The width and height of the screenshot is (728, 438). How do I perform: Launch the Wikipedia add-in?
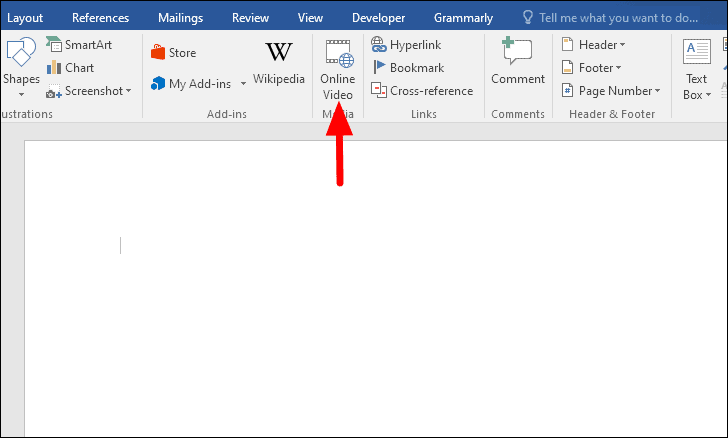279,64
